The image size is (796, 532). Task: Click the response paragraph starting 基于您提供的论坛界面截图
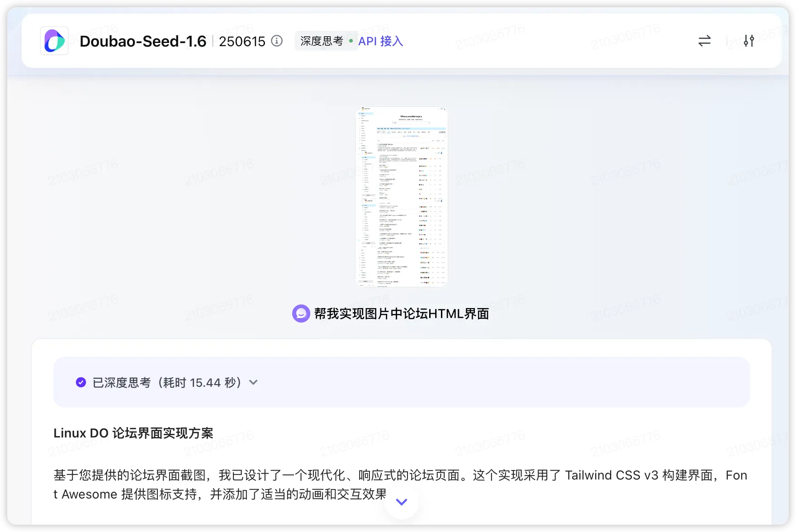[x=401, y=484]
